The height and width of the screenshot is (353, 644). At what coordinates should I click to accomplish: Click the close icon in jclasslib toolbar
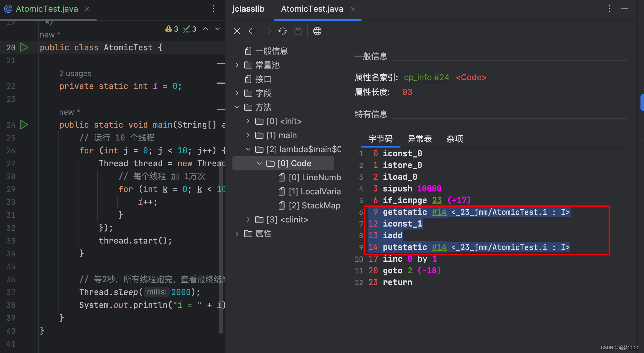point(237,31)
